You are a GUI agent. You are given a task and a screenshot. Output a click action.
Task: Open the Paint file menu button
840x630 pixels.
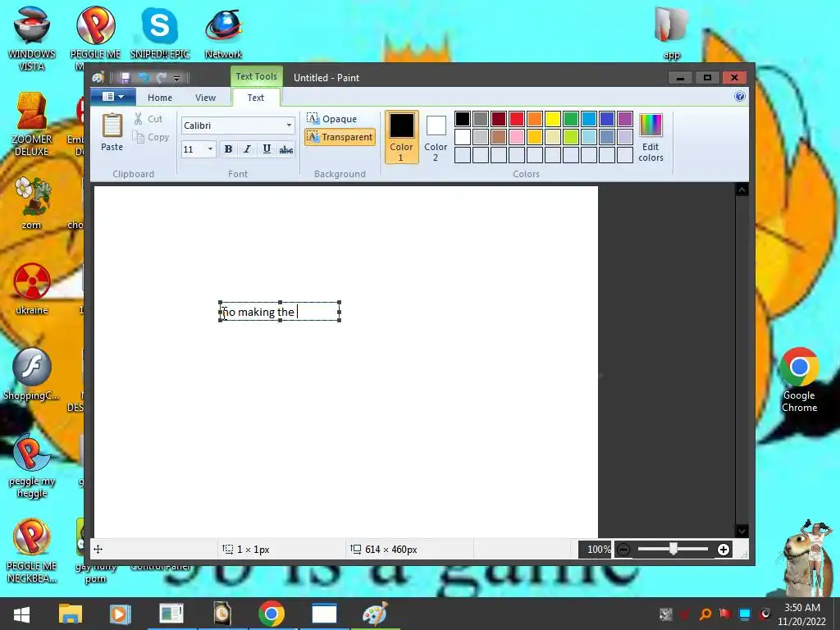coord(112,97)
